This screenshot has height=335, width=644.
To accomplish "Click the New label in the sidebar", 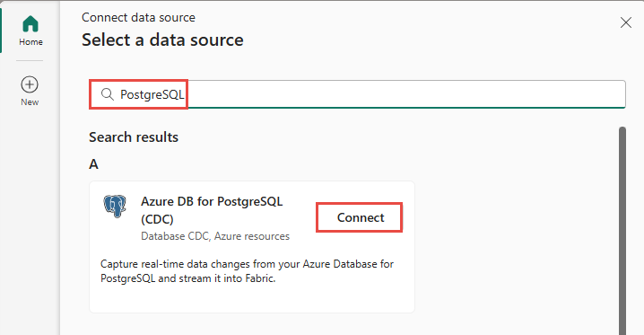I will coord(30,102).
